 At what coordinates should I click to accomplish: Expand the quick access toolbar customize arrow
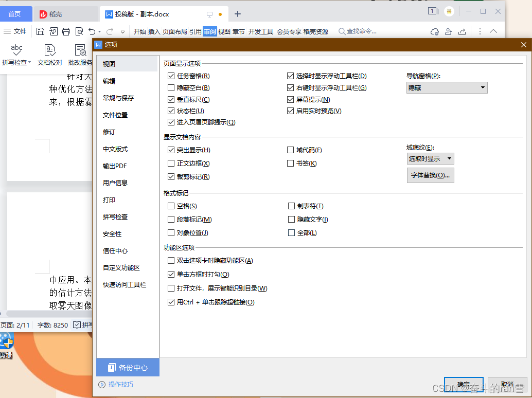(x=123, y=31)
